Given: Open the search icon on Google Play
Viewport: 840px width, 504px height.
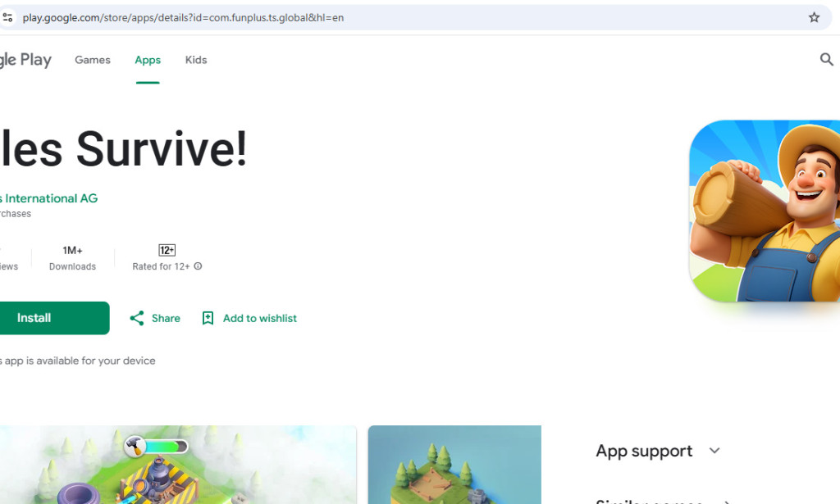Looking at the screenshot, I should (x=827, y=59).
